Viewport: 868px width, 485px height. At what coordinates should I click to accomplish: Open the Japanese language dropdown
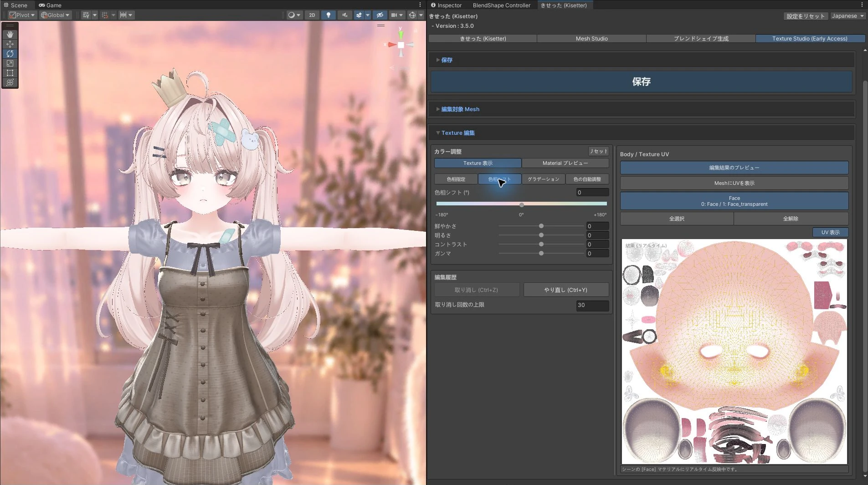pyautogui.click(x=847, y=16)
